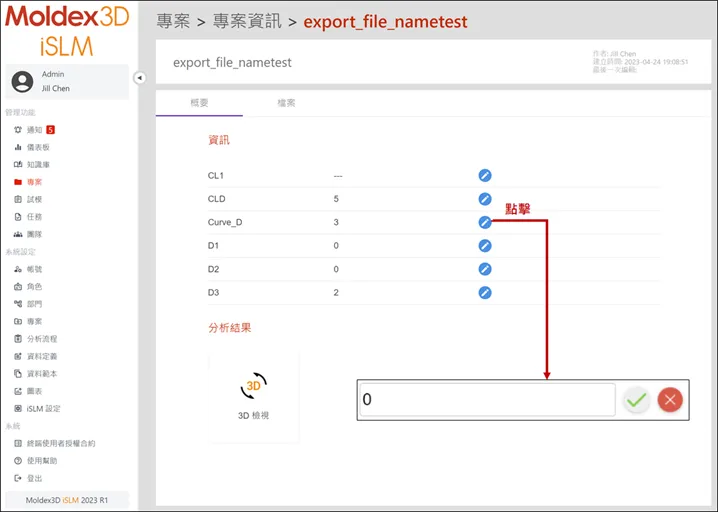Collapse the sidebar with the arrow button
The height and width of the screenshot is (512, 718).
point(140,78)
